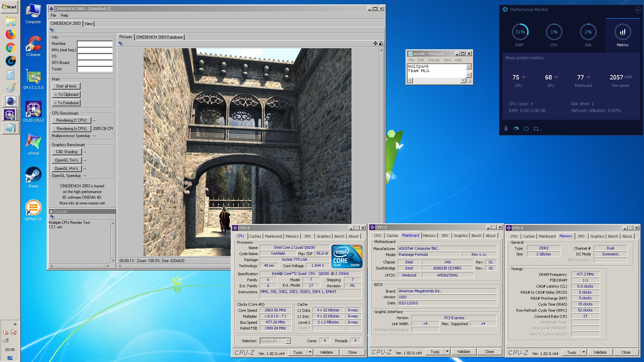Viewport: 644px width, 362px height.
Task: Run Rendering (1 CPU) benchmark
Action: tap(71, 120)
